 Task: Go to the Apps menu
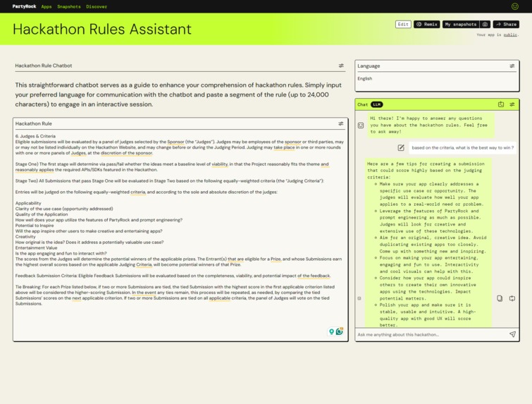46,6
